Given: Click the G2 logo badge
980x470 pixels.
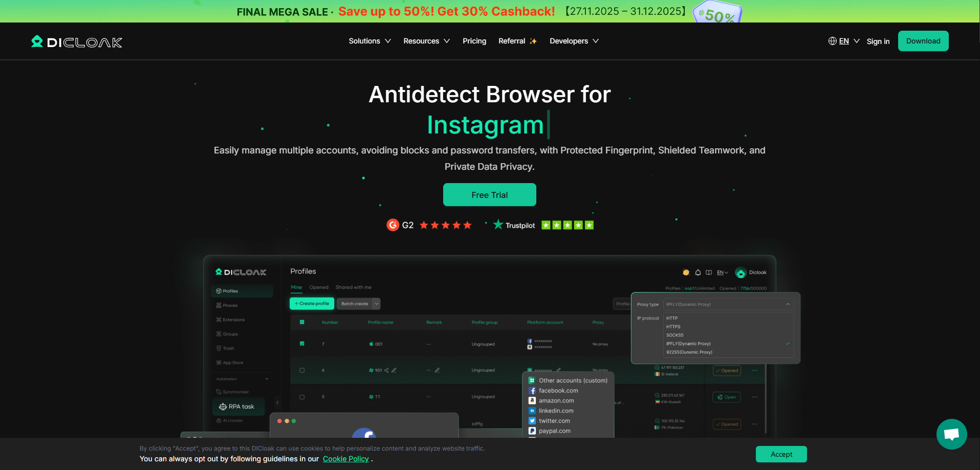Looking at the screenshot, I should coord(393,225).
